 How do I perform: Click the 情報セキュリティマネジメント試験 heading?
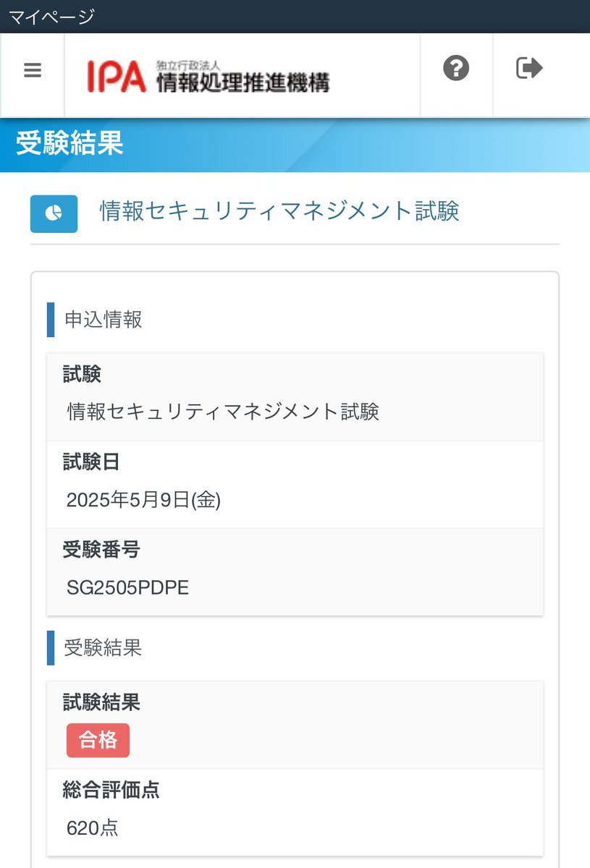coord(279,211)
